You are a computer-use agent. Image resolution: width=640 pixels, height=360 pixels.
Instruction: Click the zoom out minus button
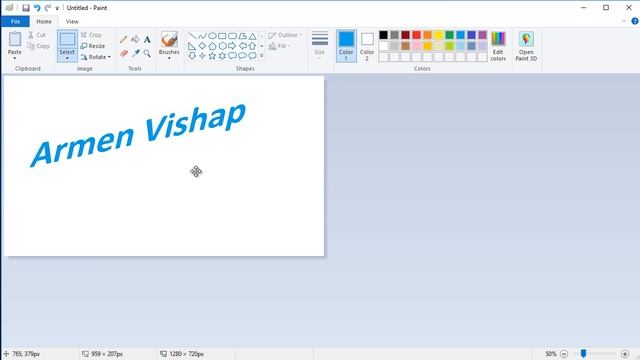point(564,354)
